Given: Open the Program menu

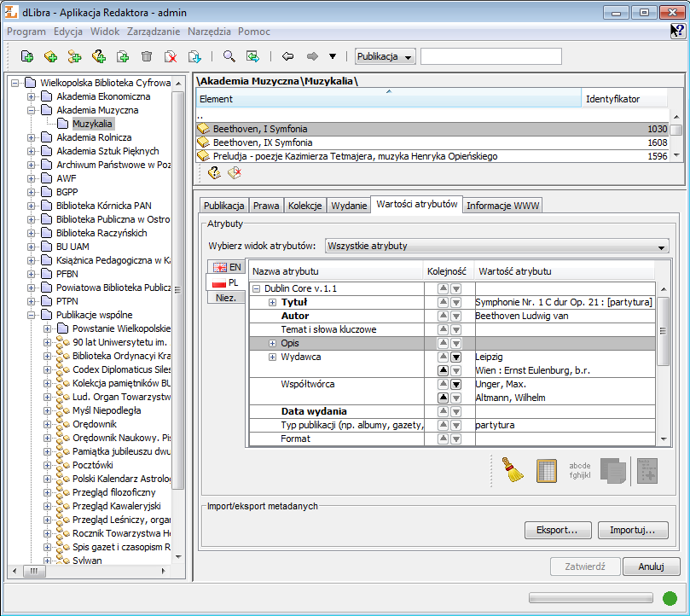Looking at the screenshot, I should [26, 32].
